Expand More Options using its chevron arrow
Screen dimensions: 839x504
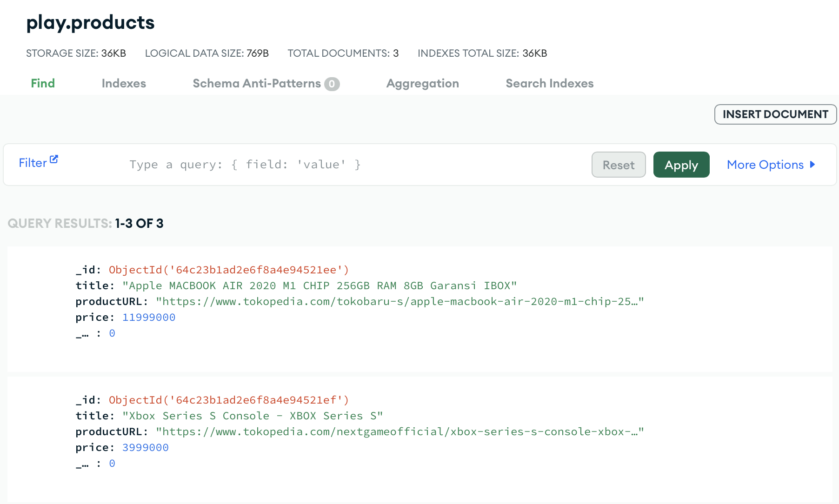pyautogui.click(x=813, y=165)
